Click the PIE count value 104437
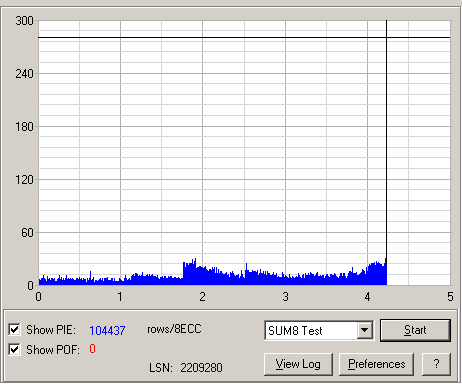The height and width of the screenshot is (384, 462). 107,330
